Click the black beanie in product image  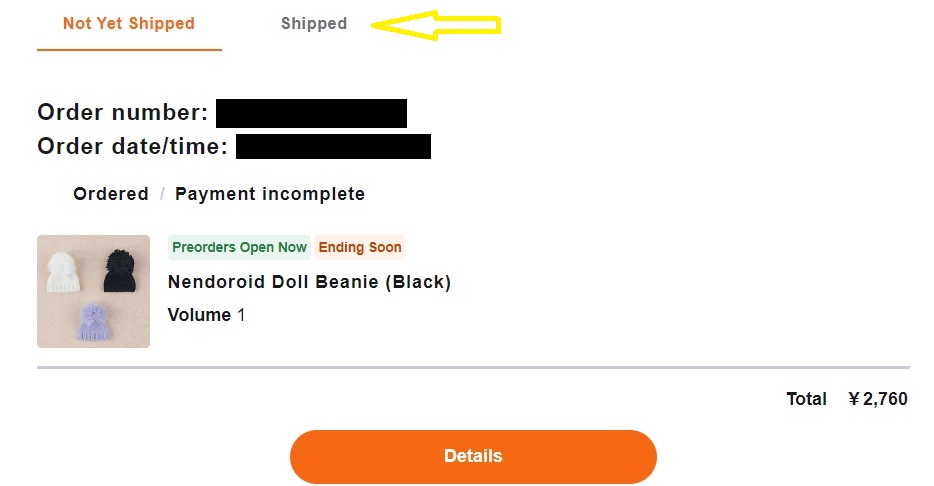pyautogui.click(x=120, y=270)
